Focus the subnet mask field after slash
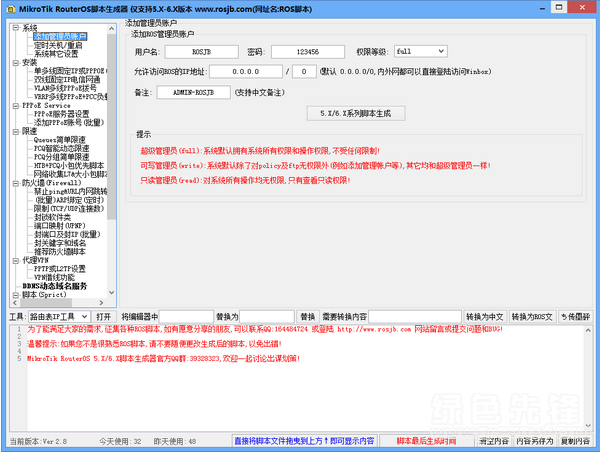This screenshot has width=600, height=453. pyautogui.click(x=304, y=72)
